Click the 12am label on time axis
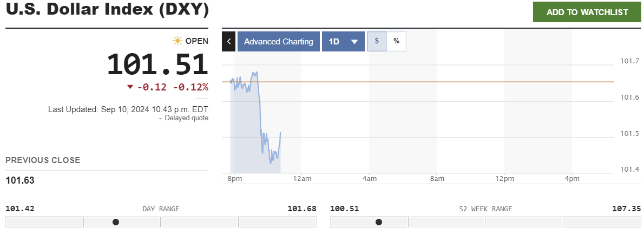The height and width of the screenshot is (234, 644). point(301,179)
